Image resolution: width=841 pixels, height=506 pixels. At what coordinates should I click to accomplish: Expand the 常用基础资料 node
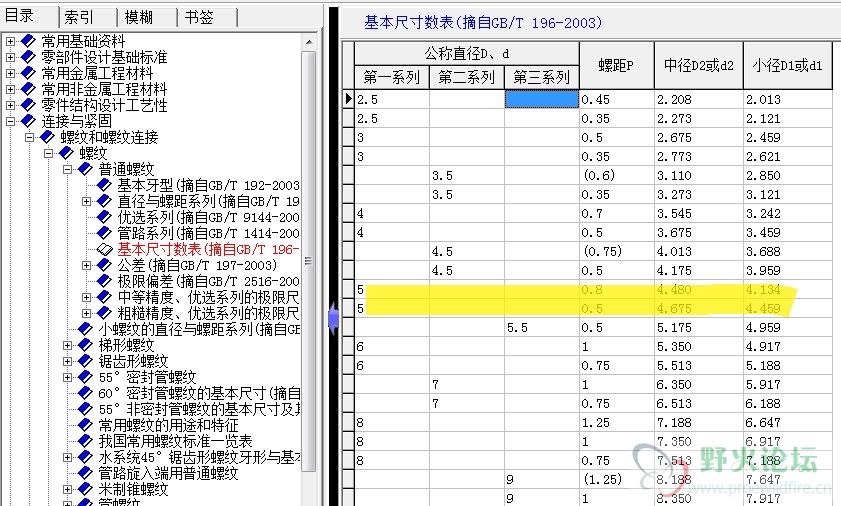tap(11, 41)
